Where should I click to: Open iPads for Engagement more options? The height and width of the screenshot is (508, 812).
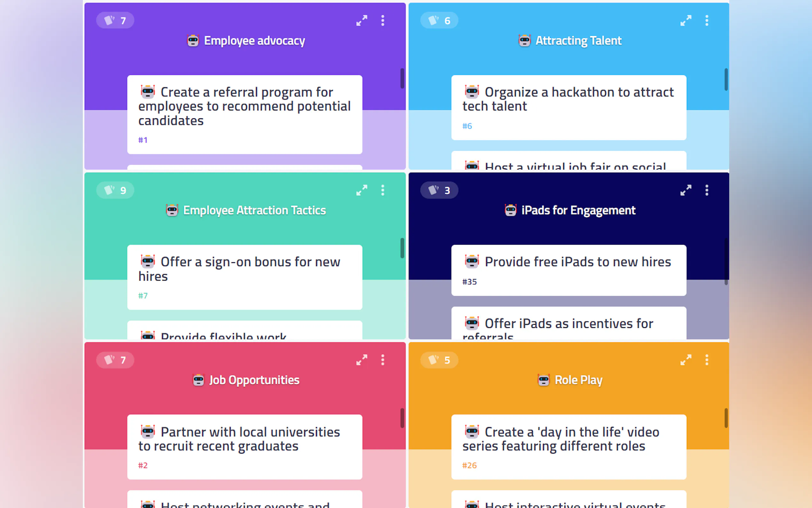click(x=707, y=190)
